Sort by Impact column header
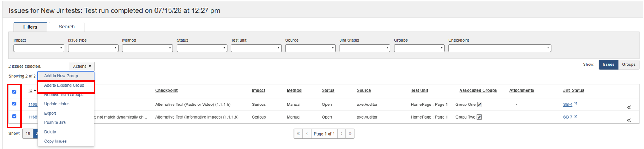The height and width of the screenshot is (149, 644). coord(258,90)
